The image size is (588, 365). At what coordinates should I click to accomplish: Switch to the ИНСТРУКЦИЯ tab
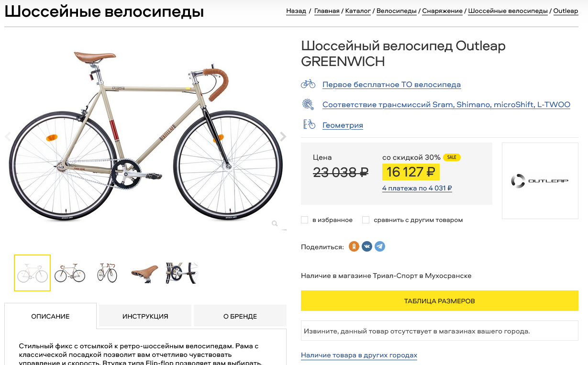tap(145, 316)
